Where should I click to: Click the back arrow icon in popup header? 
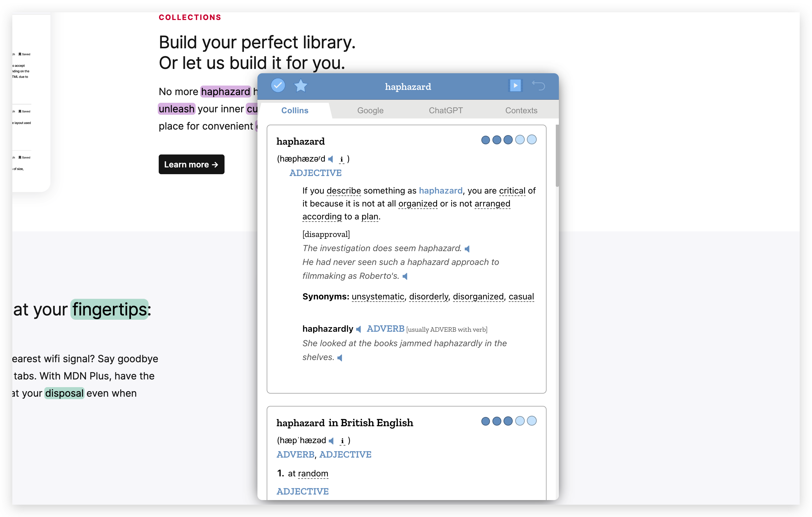pos(538,86)
